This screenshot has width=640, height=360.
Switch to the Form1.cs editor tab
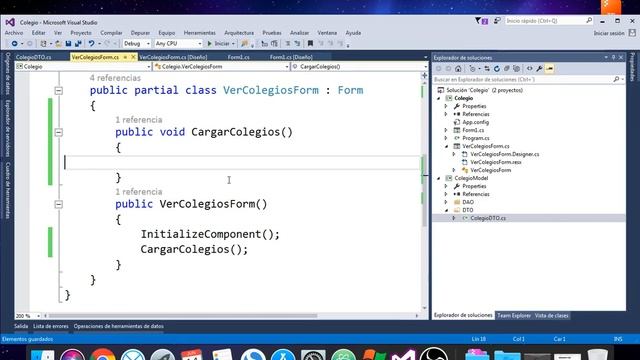click(238, 57)
